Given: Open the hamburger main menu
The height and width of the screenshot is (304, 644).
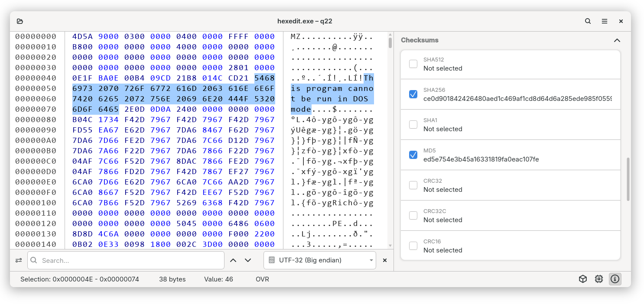Looking at the screenshot, I should 605,21.
